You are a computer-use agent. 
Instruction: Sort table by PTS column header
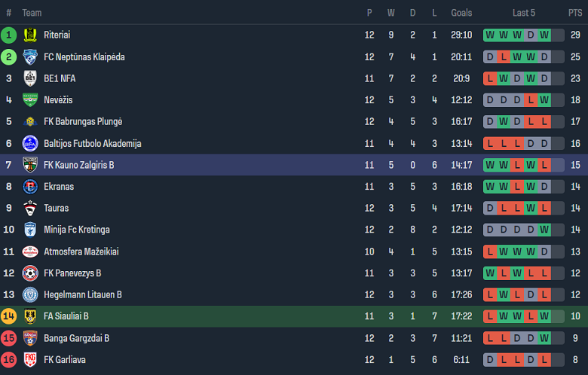pos(575,13)
